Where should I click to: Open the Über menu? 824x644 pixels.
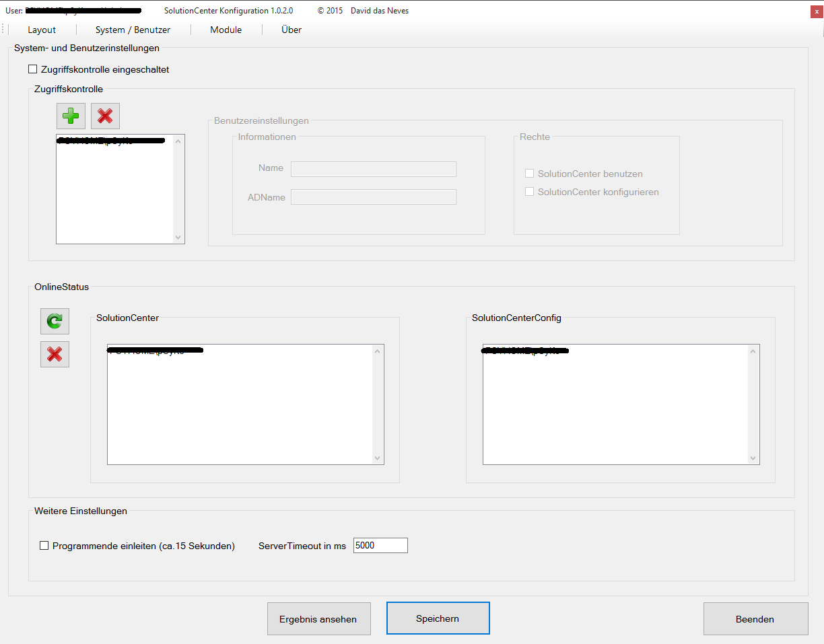[291, 30]
